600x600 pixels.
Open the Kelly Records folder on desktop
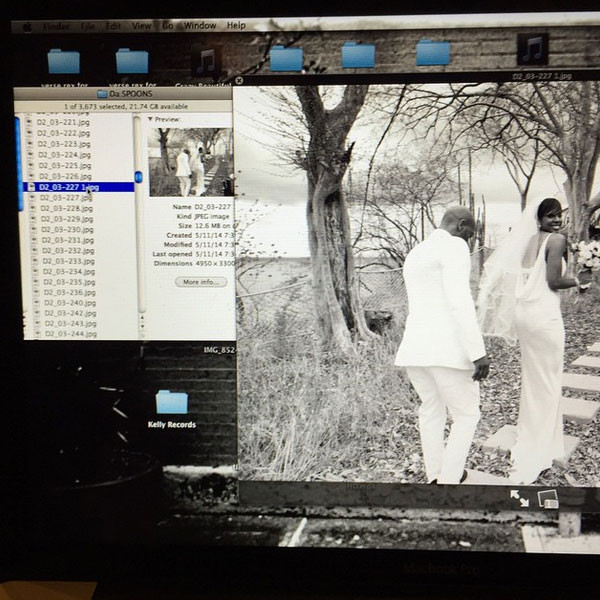(x=171, y=403)
